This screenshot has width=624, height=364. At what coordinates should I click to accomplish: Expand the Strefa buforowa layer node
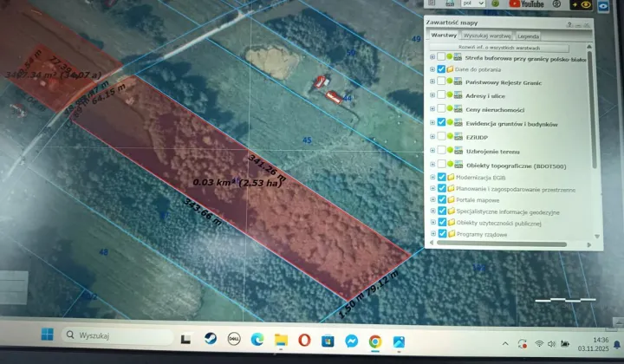pyautogui.click(x=432, y=57)
